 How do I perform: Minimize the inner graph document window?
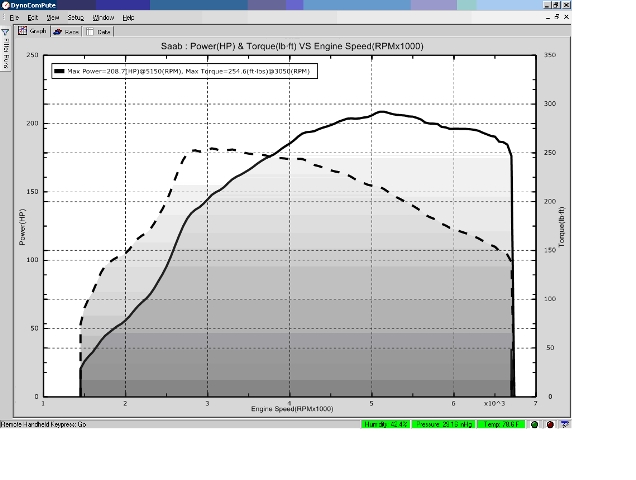[x=546, y=17]
